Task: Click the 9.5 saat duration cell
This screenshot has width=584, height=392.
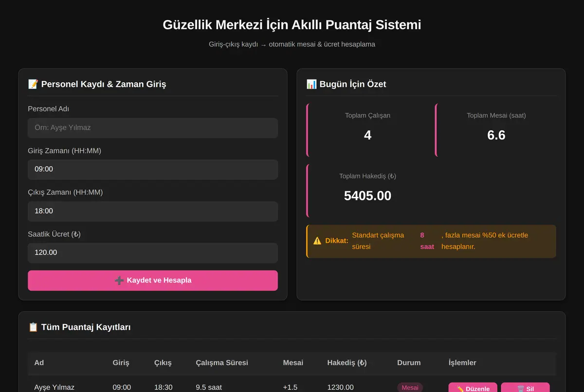Action: pos(209,388)
